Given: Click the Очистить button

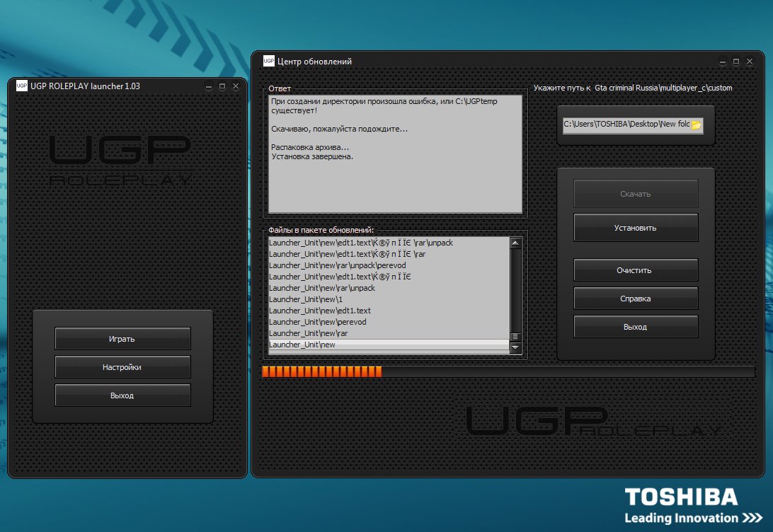Looking at the screenshot, I should (x=635, y=270).
